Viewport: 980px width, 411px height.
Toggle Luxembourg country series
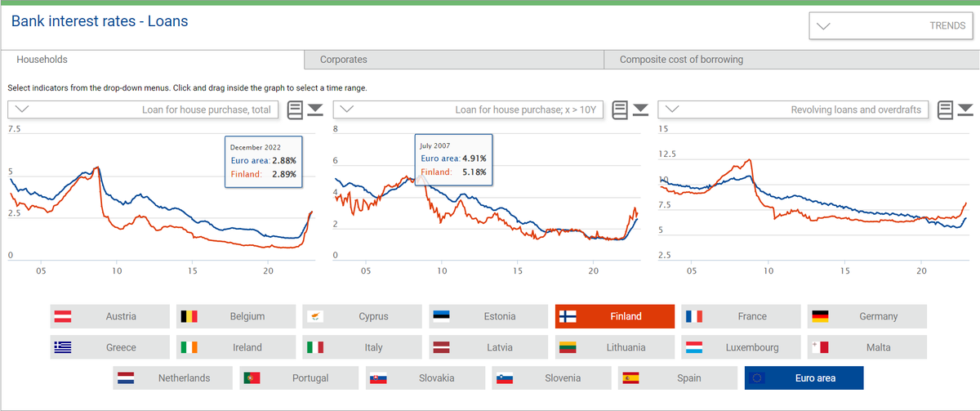[742, 347]
